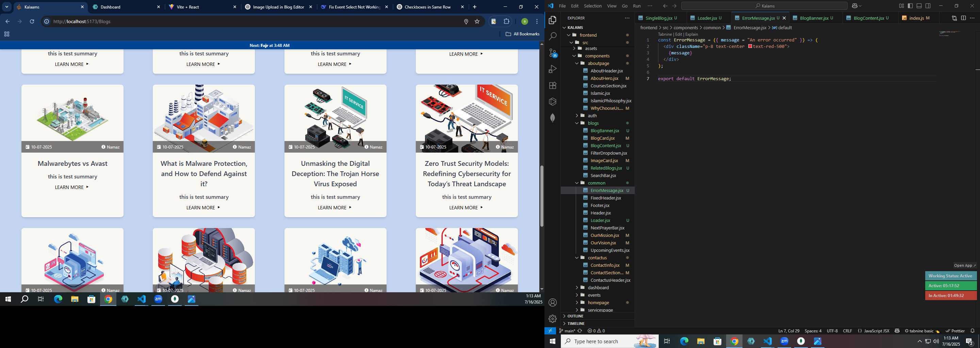Viewport: 980px width, 348px height.
Task: Open the View menu in VS Code
Action: 612,6
